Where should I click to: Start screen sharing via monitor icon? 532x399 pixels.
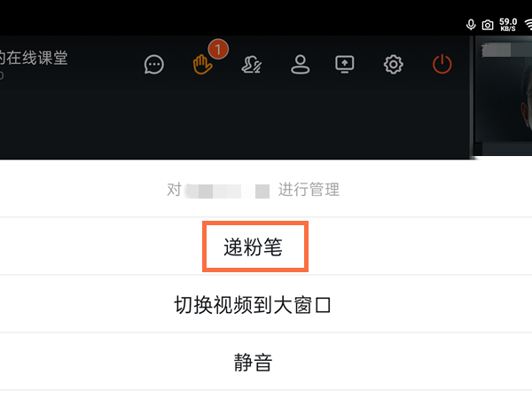pos(344,65)
